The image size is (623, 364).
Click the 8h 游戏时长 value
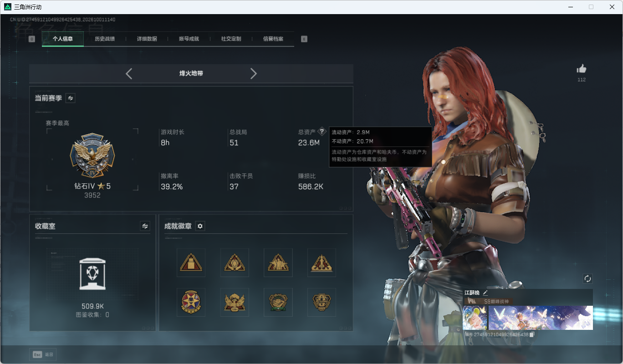click(x=165, y=143)
